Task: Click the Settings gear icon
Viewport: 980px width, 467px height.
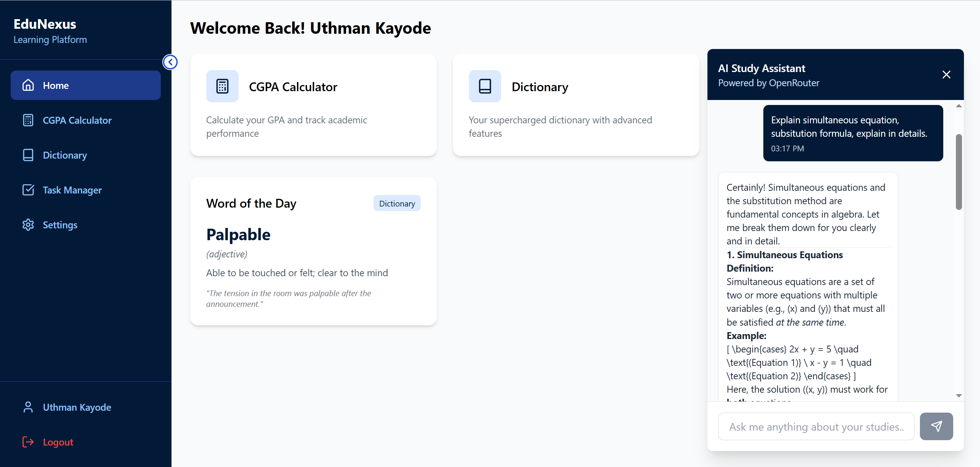Action: point(28,224)
